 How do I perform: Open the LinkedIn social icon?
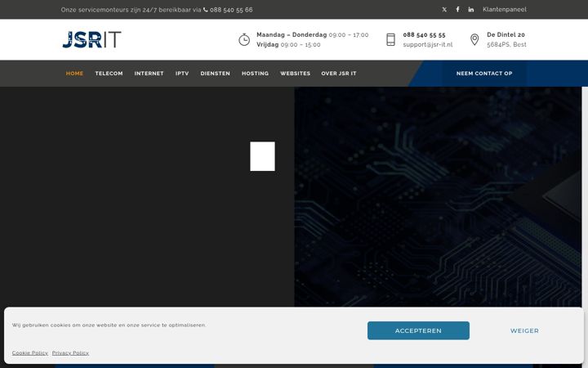[x=471, y=9]
